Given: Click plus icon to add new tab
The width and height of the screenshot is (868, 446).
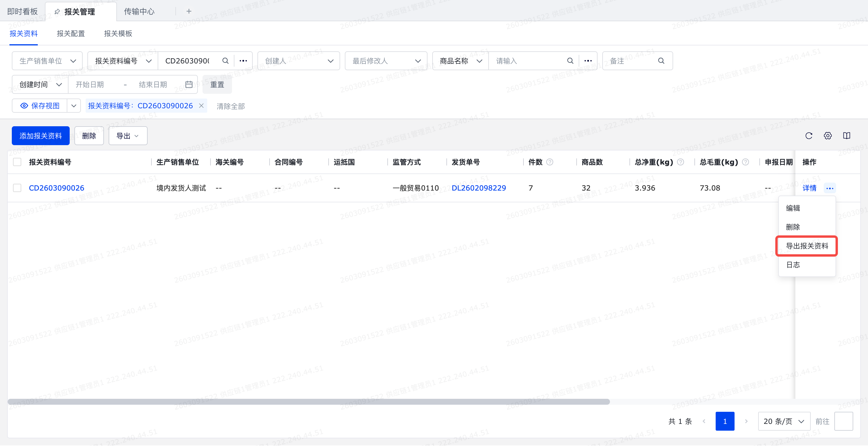Looking at the screenshot, I should point(189,12).
